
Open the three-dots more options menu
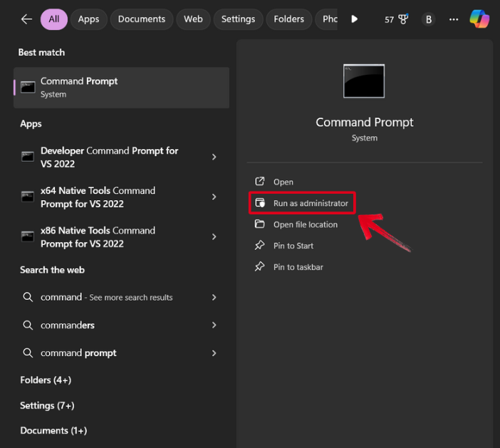point(454,19)
